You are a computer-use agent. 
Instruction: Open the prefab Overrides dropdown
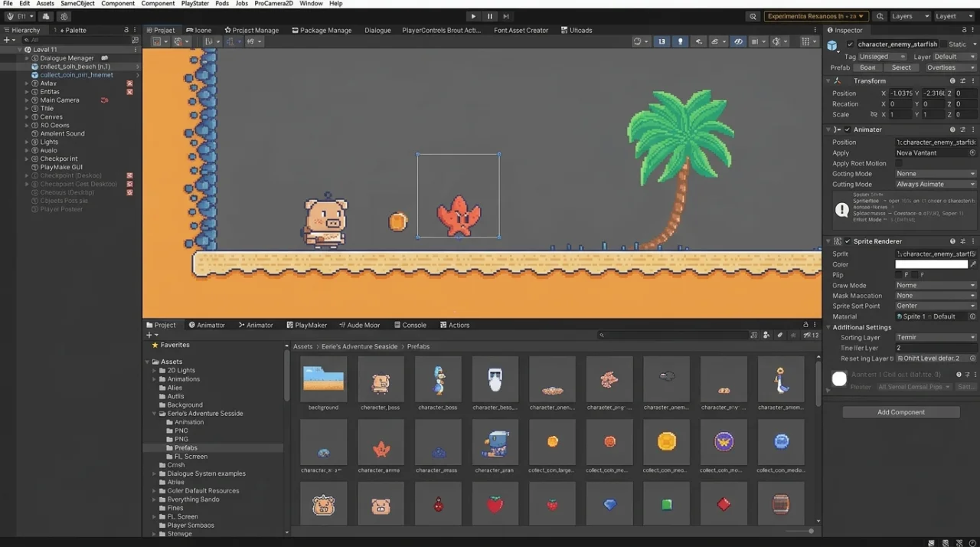(952, 67)
